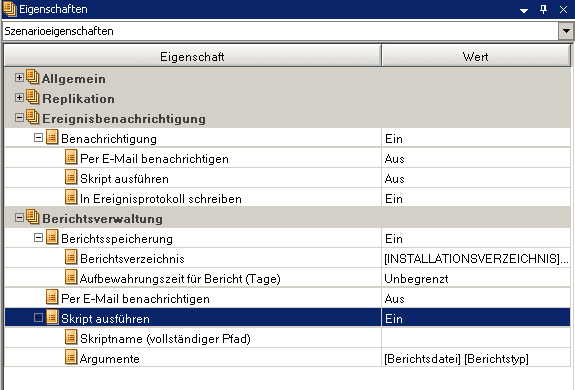Click the Replikation group icon
575x390 pixels.
33,97
